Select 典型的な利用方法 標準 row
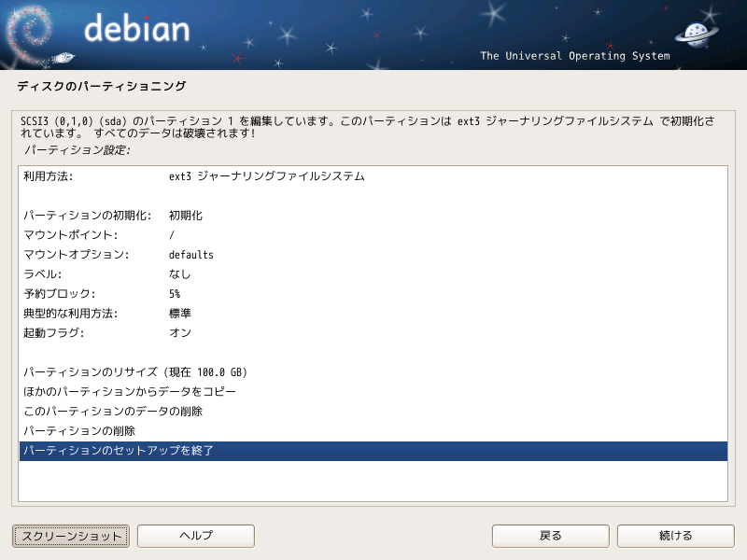This screenshot has height=560, width=747. [x=373, y=313]
